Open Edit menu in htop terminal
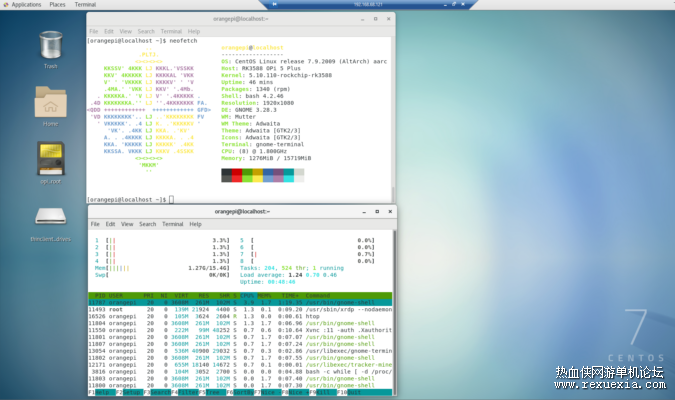This screenshot has width=675, height=400. coord(111,224)
